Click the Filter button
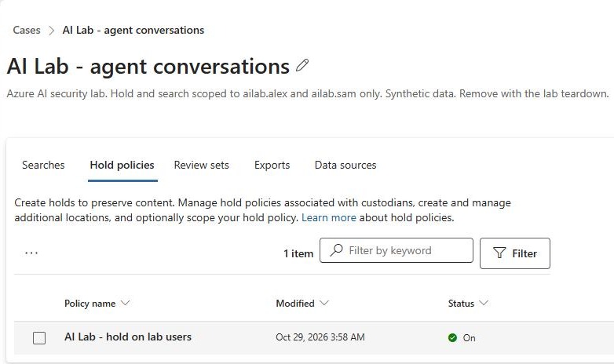 click(515, 253)
